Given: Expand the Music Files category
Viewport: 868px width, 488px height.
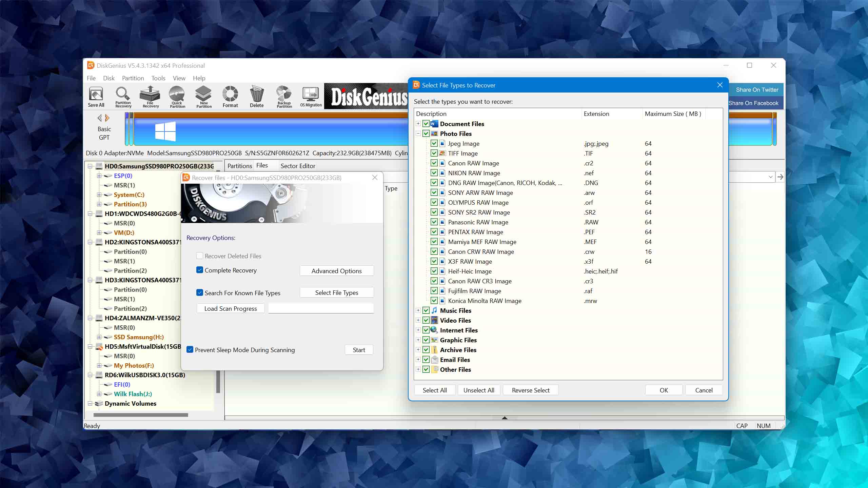Looking at the screenshot, I should point(418,310).
